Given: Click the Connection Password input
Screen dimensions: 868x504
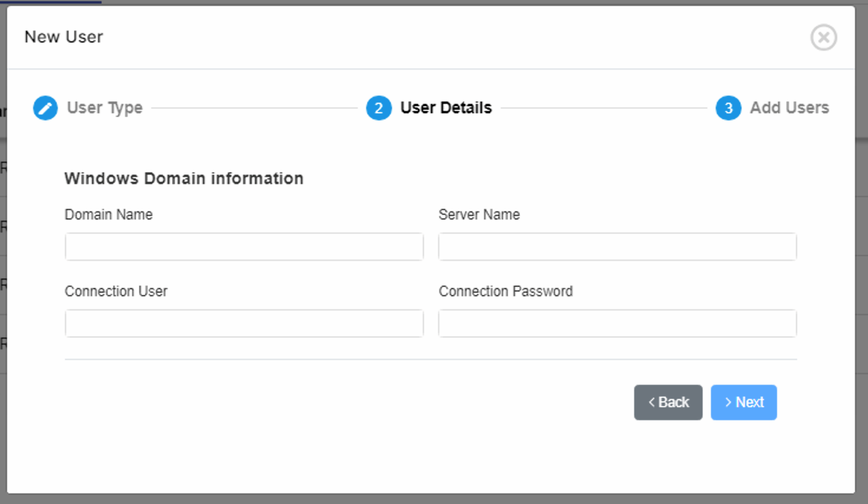Looking at the screenshot, I should click(617, 323).
